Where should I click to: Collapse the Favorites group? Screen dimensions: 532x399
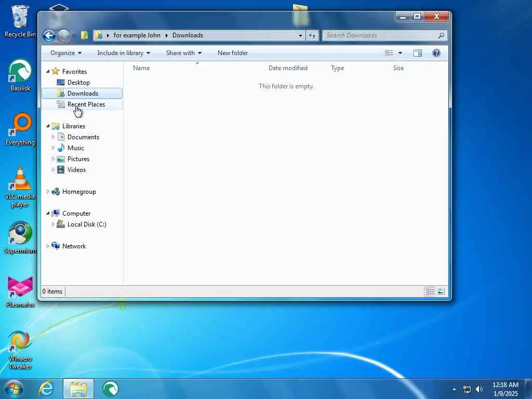[48, 71]
